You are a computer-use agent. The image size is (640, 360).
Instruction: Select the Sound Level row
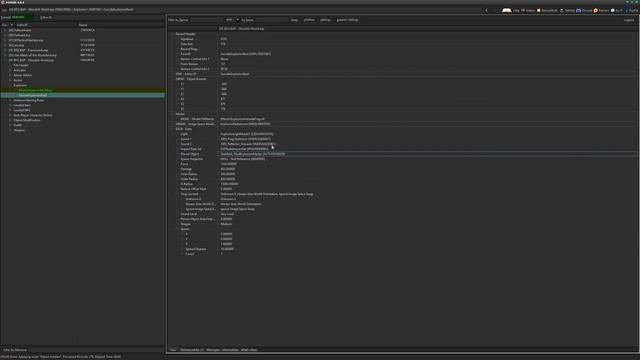click(402, 214)
